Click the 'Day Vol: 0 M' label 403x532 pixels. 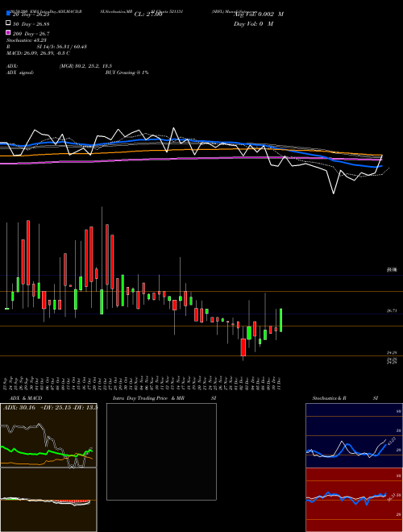point(253,23)
